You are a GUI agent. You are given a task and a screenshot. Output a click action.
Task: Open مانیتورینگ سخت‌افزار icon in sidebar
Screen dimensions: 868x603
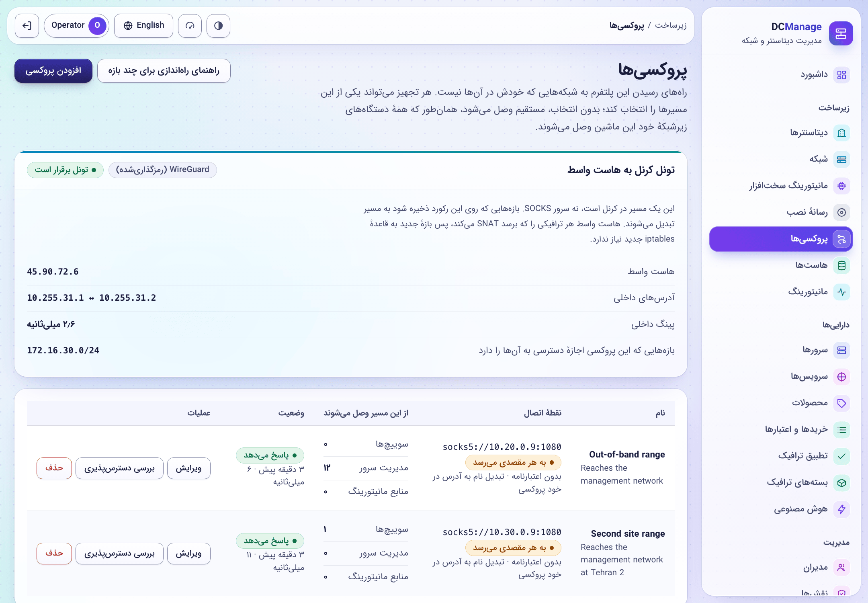click(x=841, y=186)
